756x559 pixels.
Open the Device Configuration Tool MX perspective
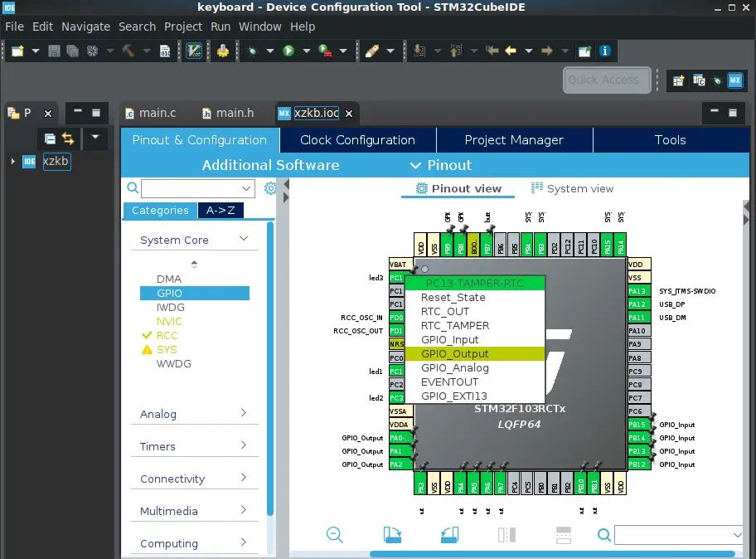point(734,80)
